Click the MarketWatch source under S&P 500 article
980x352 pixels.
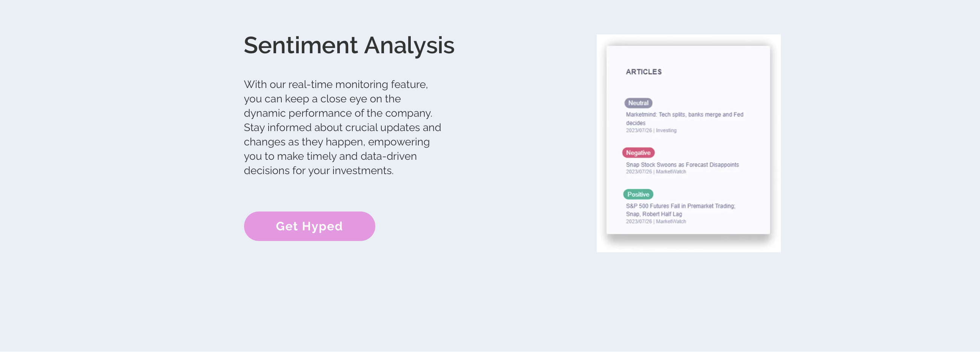pyautogui.click(x=671, y=221)
